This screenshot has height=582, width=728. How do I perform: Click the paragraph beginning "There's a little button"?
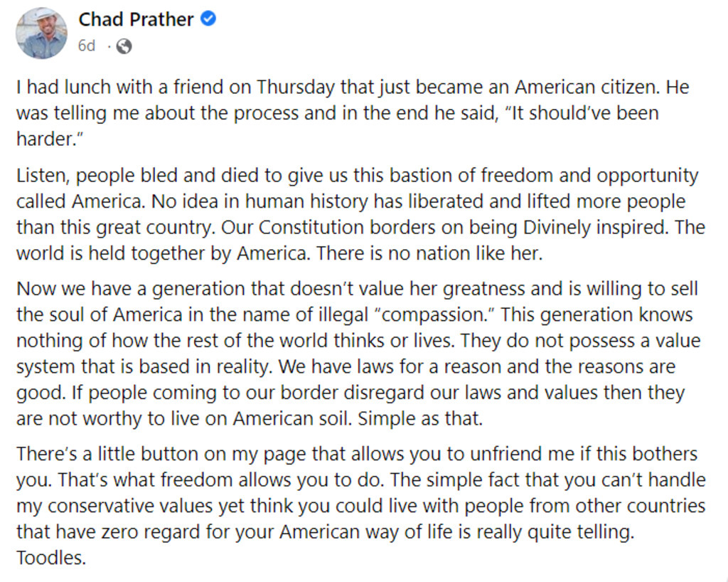tap(360, 505)
